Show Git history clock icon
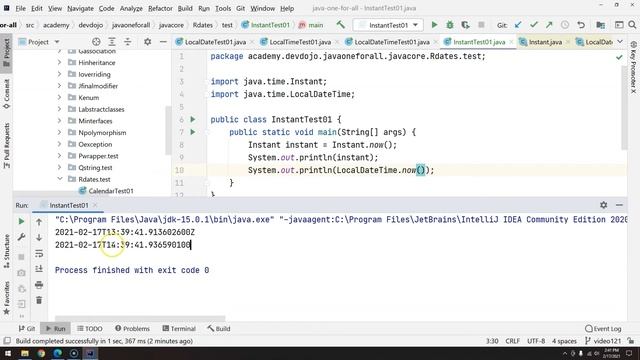Viewport: 640px width, 360px height. (x=565, y=25)
